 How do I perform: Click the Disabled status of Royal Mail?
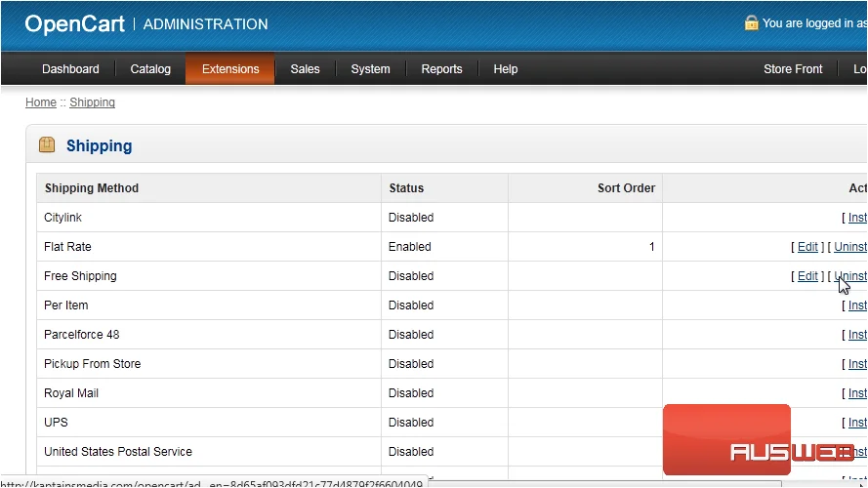pyautogui.click(x=411, y=393)
